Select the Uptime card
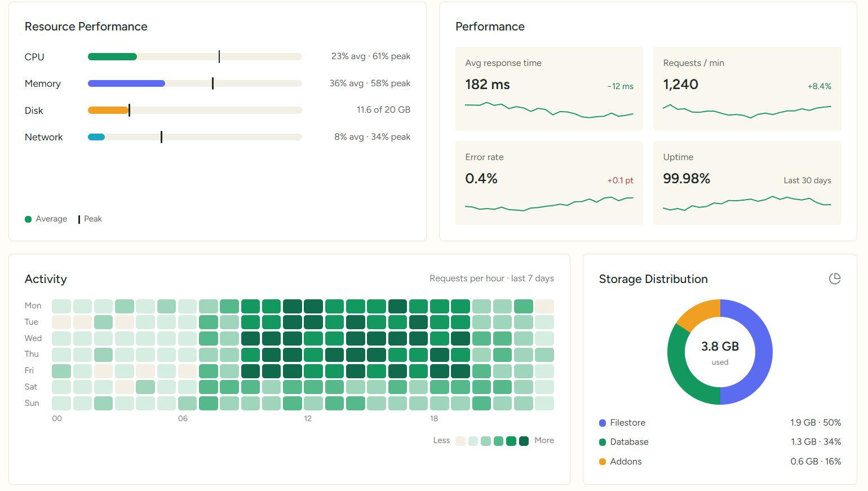This screenshot has height=491, width=868. point(747,183)
